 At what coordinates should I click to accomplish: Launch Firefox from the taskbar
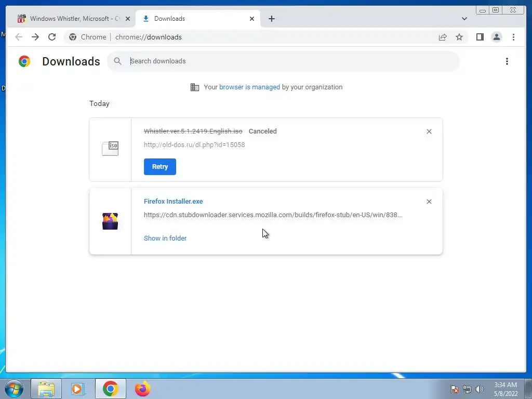(x=142, y=389)
